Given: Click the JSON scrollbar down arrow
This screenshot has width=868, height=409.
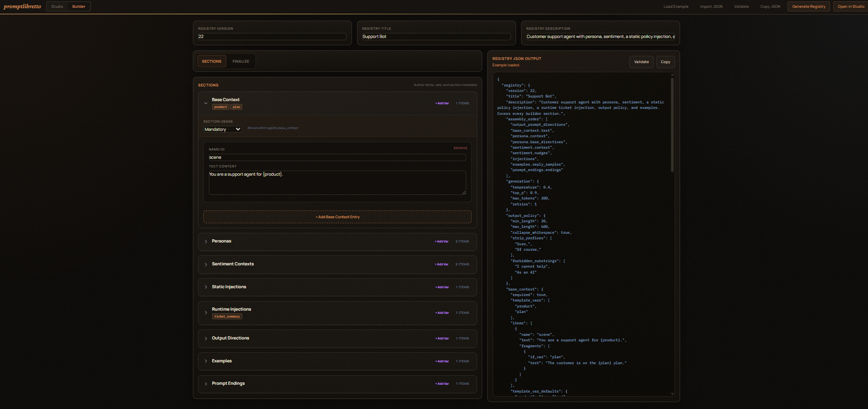Looking at the screenshot, I should [672, 394].
